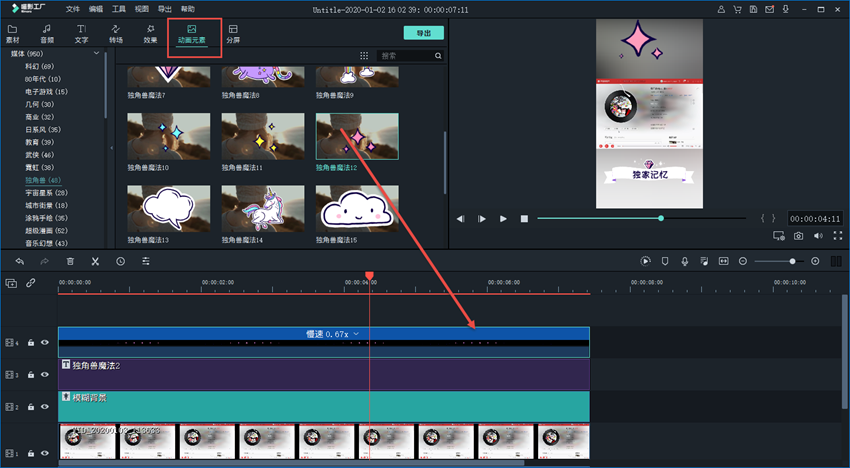Screen dimensions: 850x468
Task: Toggle the auto-ripple link icon
Action: point(31,283)
